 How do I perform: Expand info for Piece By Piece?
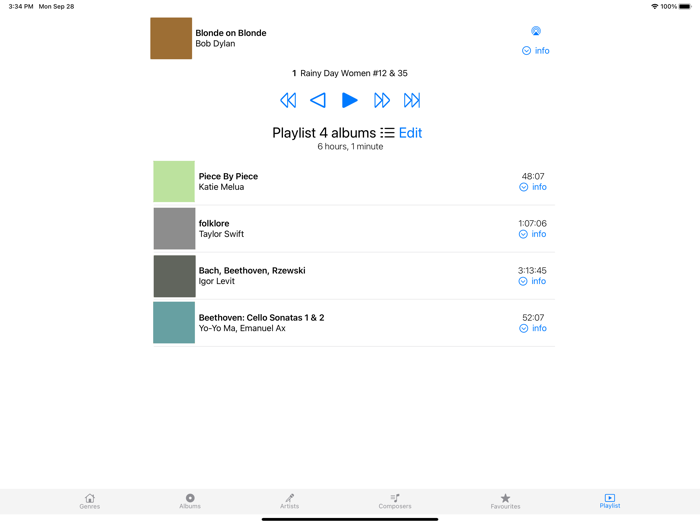click(533, 187)
